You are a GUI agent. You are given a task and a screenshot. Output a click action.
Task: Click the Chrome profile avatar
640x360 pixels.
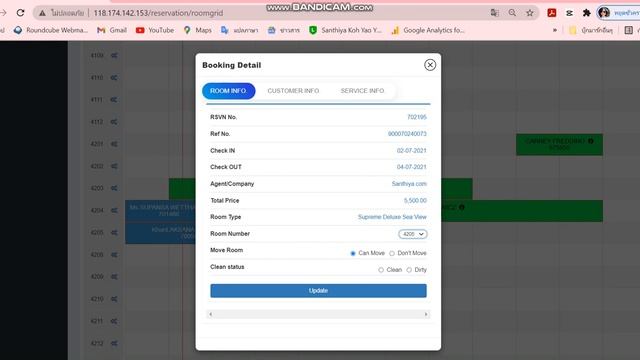[604, 13]
